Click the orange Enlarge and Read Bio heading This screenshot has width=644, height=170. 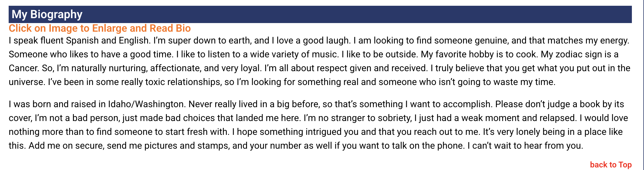tap(100, 28)
